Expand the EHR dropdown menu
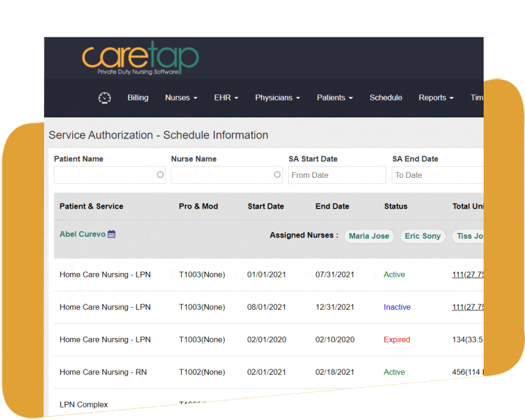Screen dimensions: 525x420 pyautogui.click(x=226, y=98)
